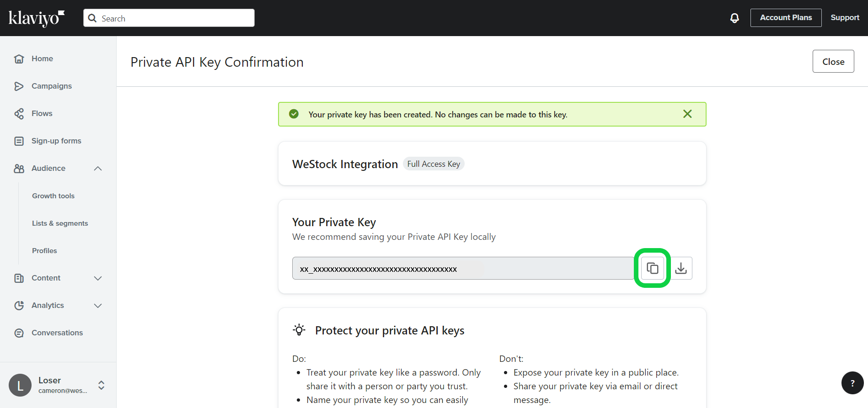Click the Private API Key Confirmation heading

217,62
